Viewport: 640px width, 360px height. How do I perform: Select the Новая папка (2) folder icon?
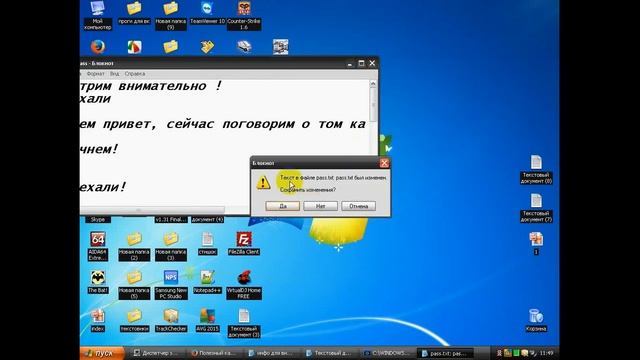(134, 246)
